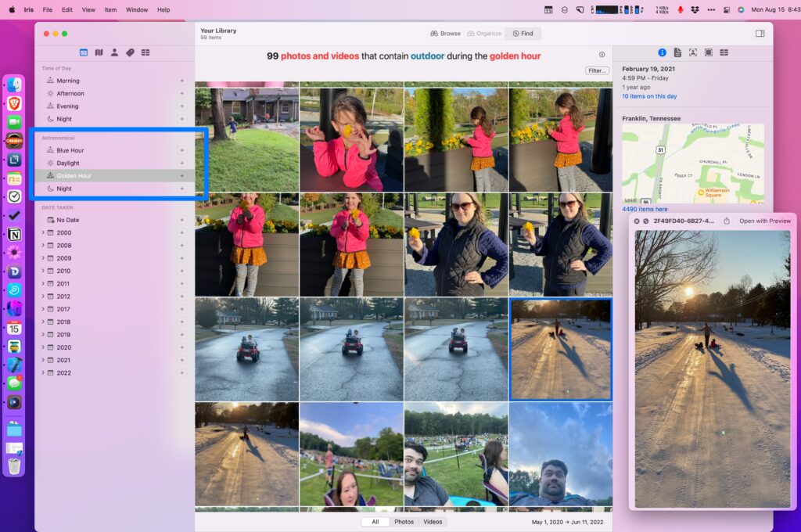Close the preview popup with its x button
The height and width of the screenshot is (532, 801).
click(637, 221)
